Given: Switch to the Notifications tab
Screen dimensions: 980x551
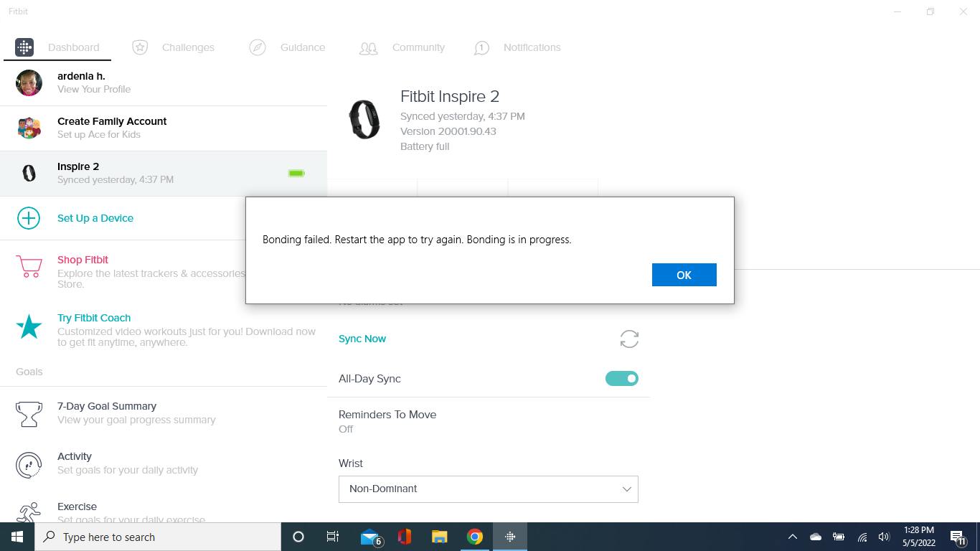Looking at the screenshot, I should pyautogui.click(x=532, y=47).
